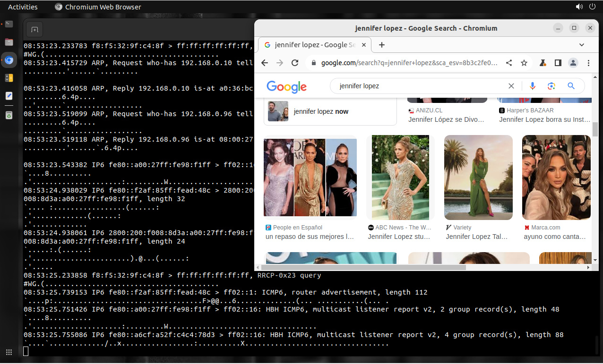Image resolution: width=603 pixels, height=364 pixels.
Task: Clear the search box with X
Action: pos(511,86)
